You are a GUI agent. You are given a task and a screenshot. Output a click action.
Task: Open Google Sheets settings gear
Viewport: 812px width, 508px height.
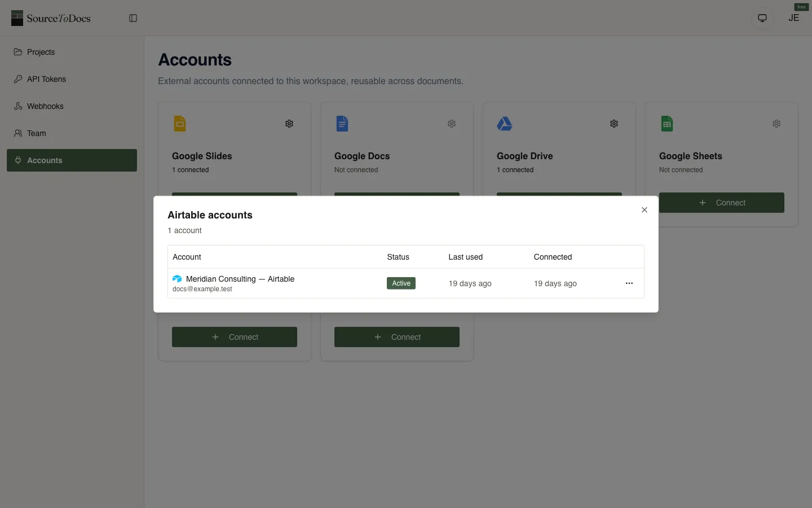[776, 124]
